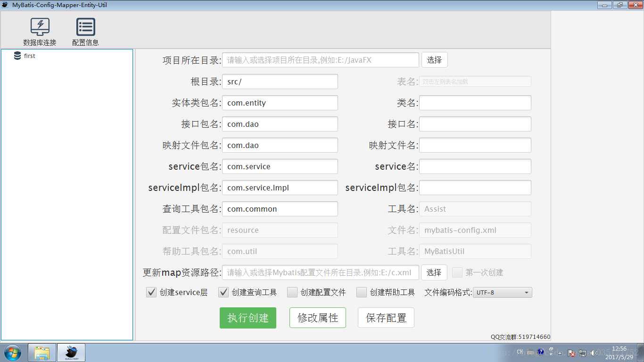Focus the 项目所在目录 project directory field

320,60
